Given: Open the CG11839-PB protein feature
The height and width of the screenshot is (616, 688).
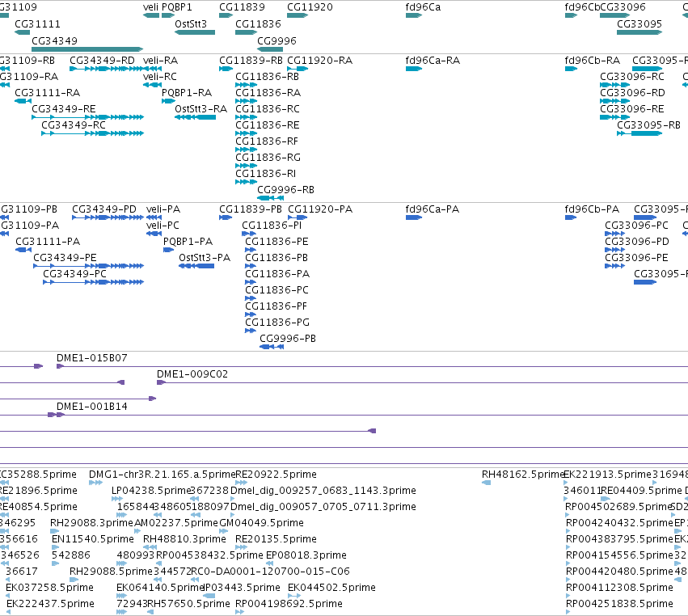Looking at the screenshot, I should (251, 209).
